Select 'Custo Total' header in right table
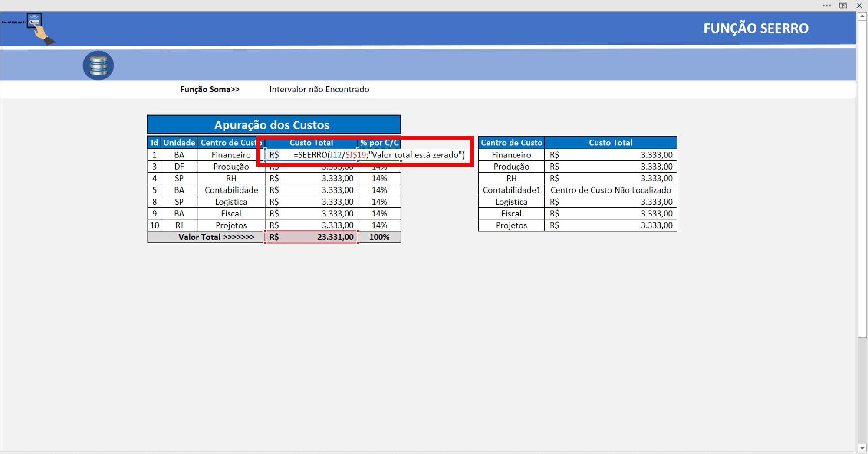 click(x=611, y=143)
